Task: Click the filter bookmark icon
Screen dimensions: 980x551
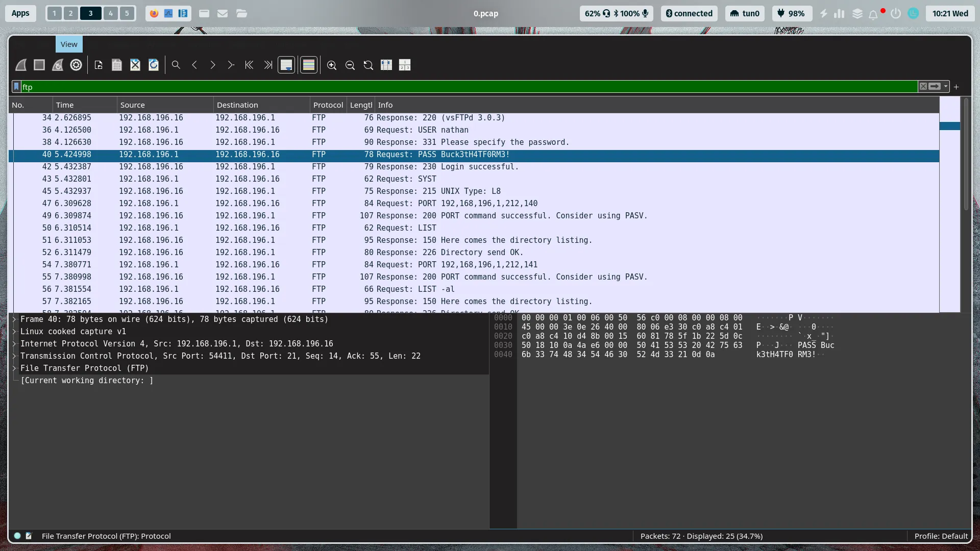Action: tap(17, 87)
